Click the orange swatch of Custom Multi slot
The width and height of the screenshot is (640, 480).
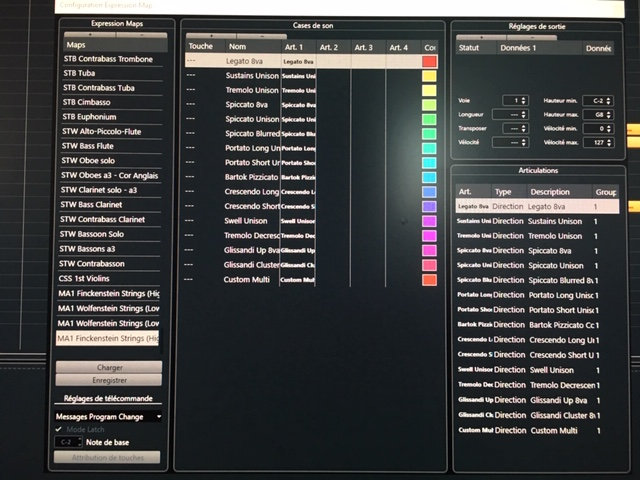click(x=429, y=280)
